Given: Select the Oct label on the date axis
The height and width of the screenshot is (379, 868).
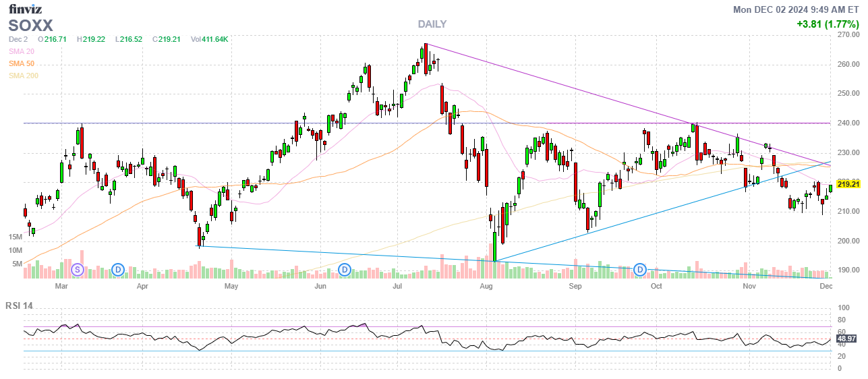Looking at the screenshot, I should pyautogui.click(x=656, y=287).
